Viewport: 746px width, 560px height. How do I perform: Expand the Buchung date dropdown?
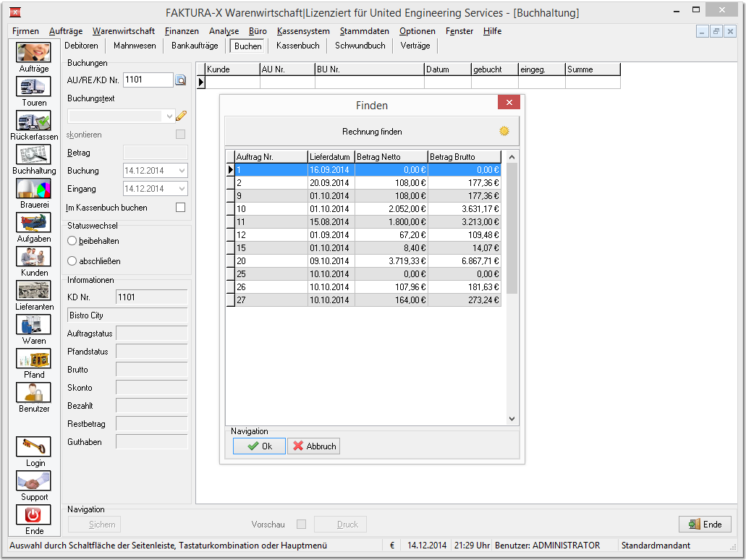182,170
